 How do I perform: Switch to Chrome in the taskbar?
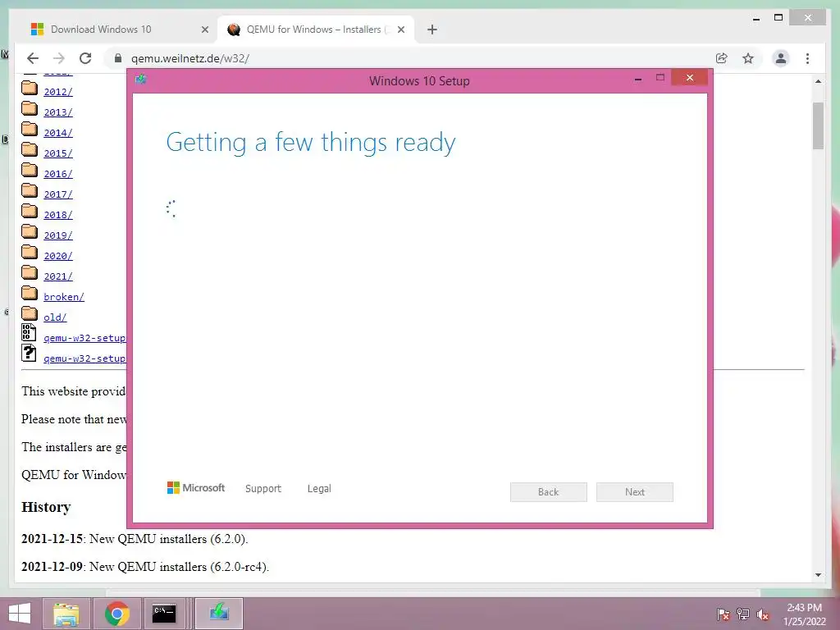(x=116, y=614)
